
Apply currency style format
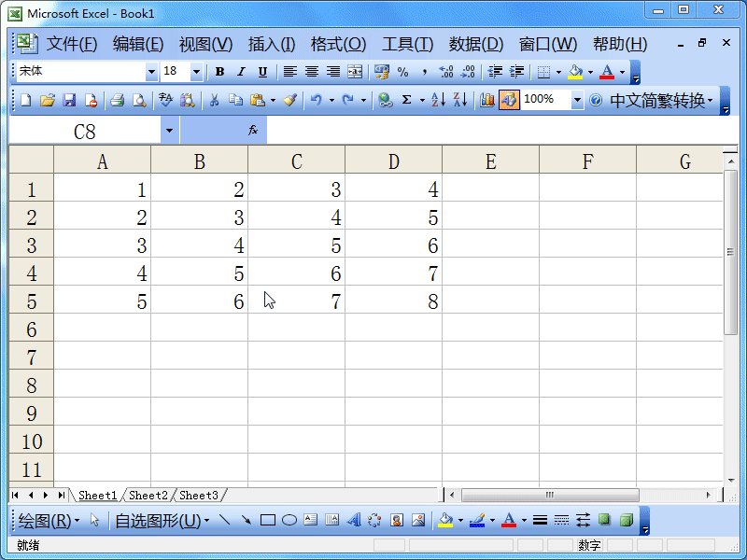[x=382, y=72]
